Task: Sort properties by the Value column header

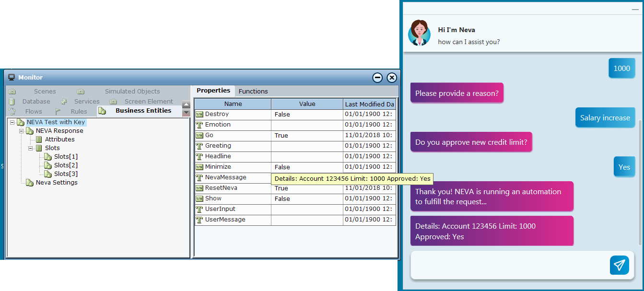Action: pos(307,104)
